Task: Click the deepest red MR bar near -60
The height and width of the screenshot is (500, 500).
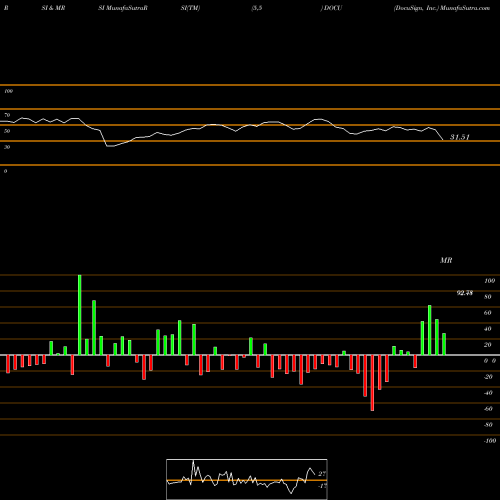Action: (x=372, y=383)
